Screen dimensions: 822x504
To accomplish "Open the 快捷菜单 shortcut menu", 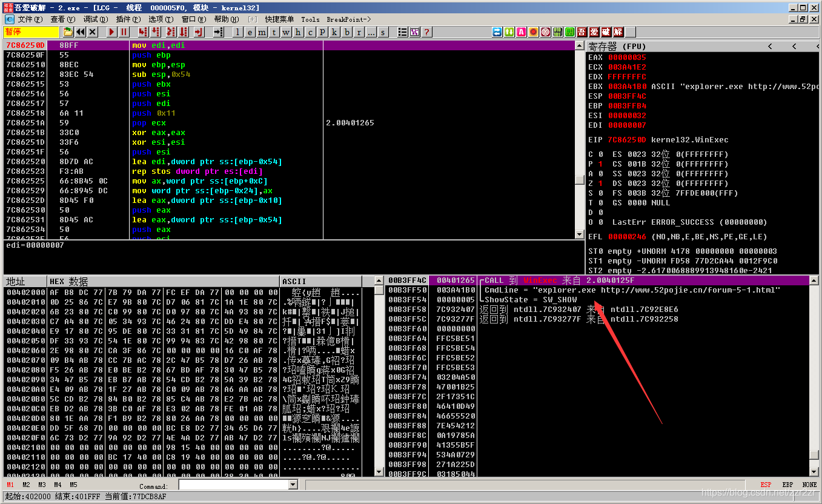I will (x=279, y=19).
